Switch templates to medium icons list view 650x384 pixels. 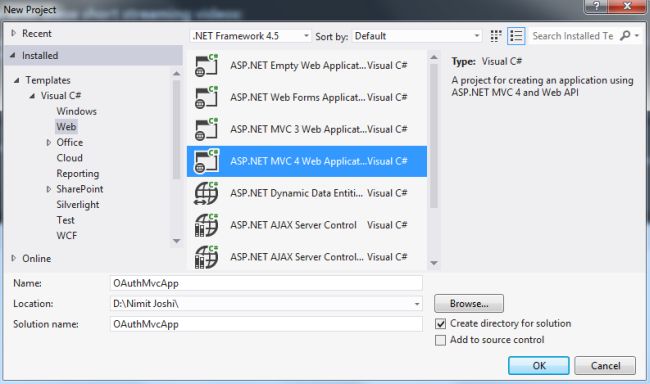(x=516, y=36)
